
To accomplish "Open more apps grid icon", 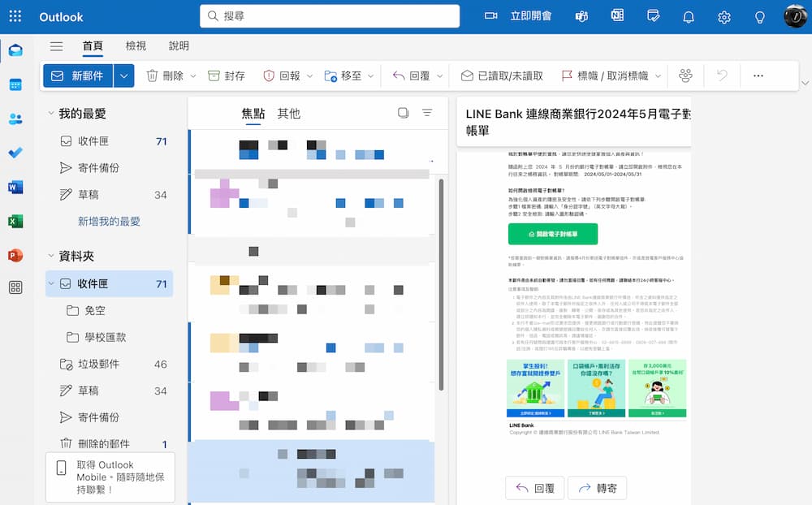I will point(15,287).
